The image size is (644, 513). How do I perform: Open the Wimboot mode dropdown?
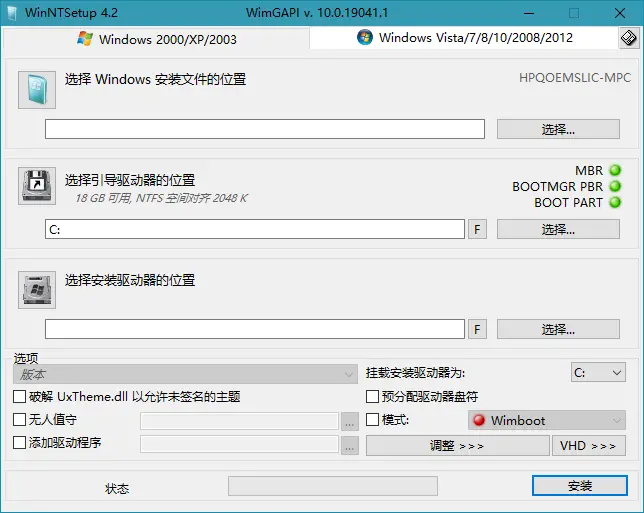(547, 420)
